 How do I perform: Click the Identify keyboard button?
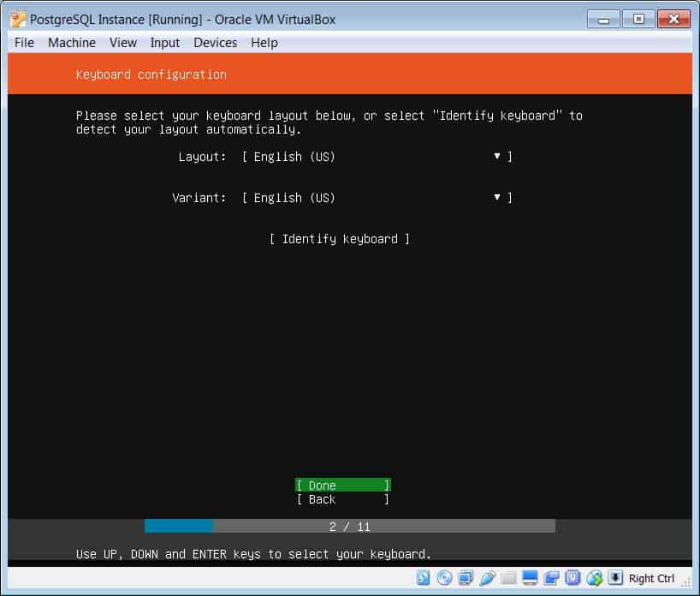pyautogui.click(x=339, y=239)
